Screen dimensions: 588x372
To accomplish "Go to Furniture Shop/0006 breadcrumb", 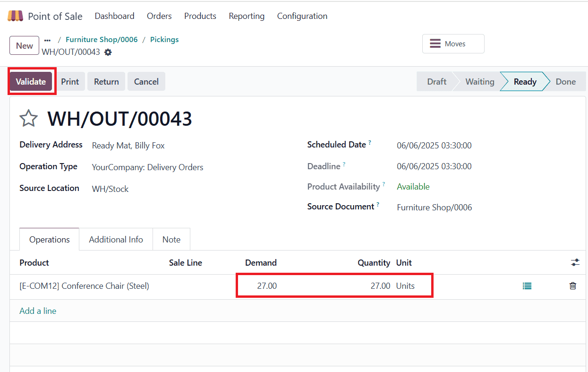I will [102, 40].
